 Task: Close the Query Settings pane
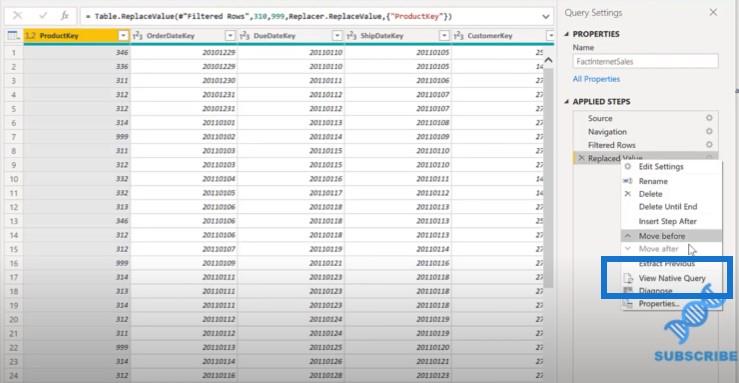pos(713,12)
